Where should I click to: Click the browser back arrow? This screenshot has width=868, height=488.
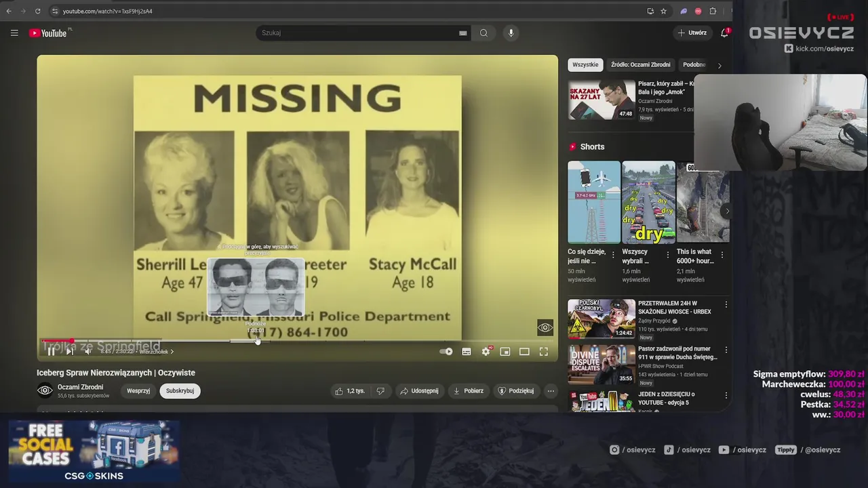point(9,11)
